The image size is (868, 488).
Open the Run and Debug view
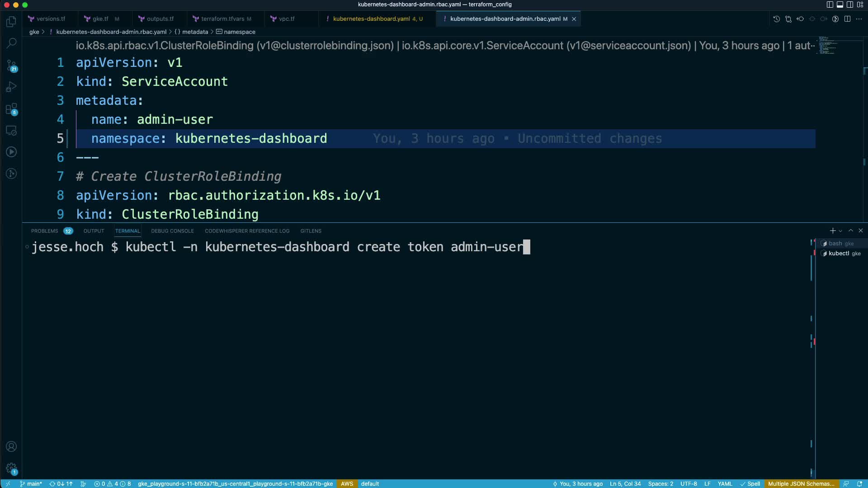coord(11,87)
